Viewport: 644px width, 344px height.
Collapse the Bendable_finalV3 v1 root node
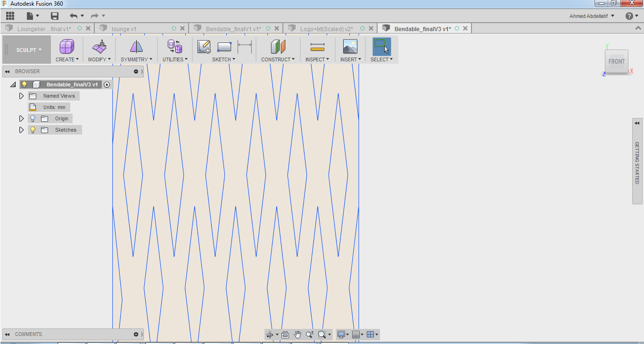pyautogui.click(x=13, y=84)
